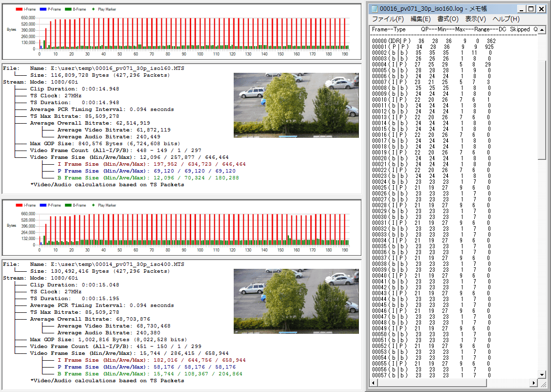Click the Notepad icon in the title bar

tap(374, 8)
